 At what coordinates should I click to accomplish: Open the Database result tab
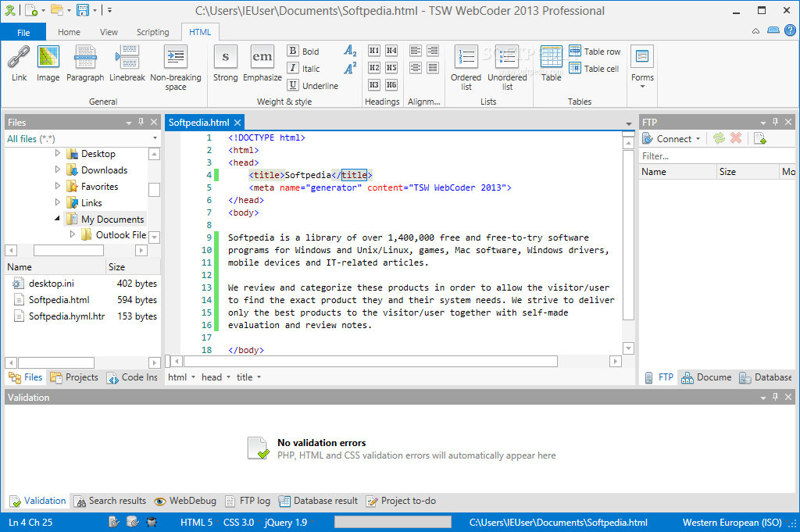(x=319, y=501)
